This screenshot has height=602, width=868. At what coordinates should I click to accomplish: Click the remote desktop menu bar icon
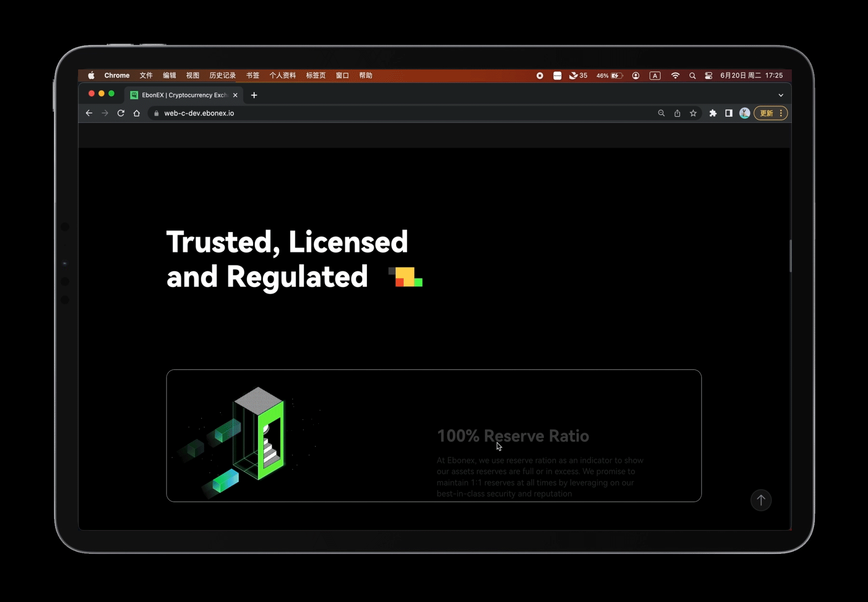click(x=557, y=75)
